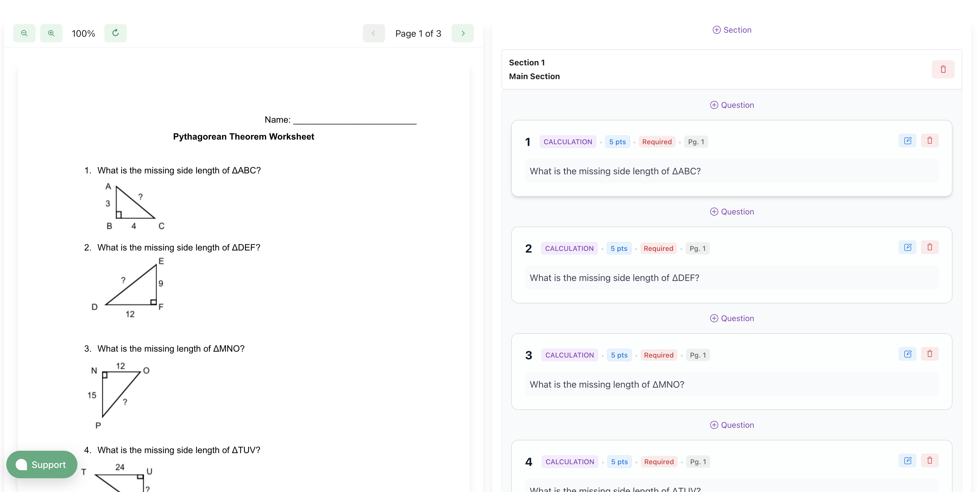Toggle the Required status on question 3
This screenshot has height=492, width=980.
659,355
